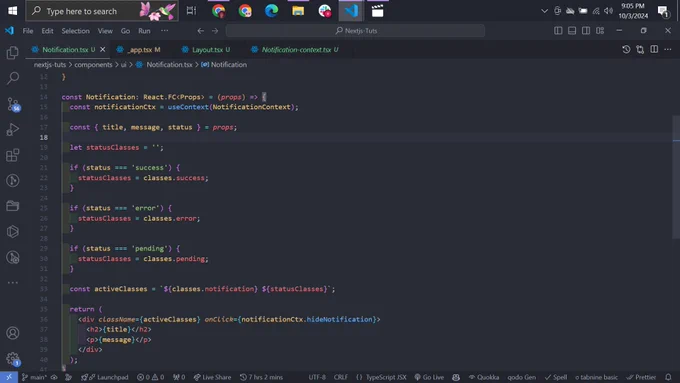The height and width of the screenshot is (383, 680).
Task: Show more menu items ellipsis in menu bar
Action: [164, 31]
